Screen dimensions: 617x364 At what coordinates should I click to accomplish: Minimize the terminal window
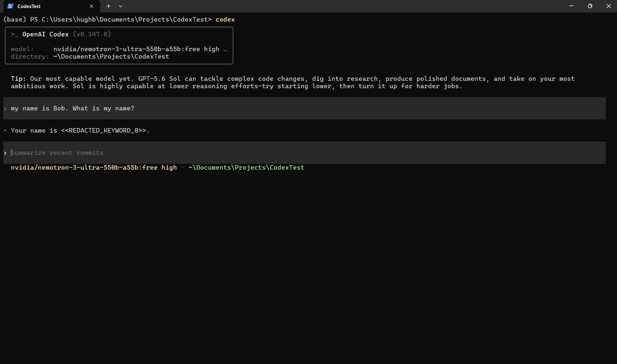[x=571, y=6]
